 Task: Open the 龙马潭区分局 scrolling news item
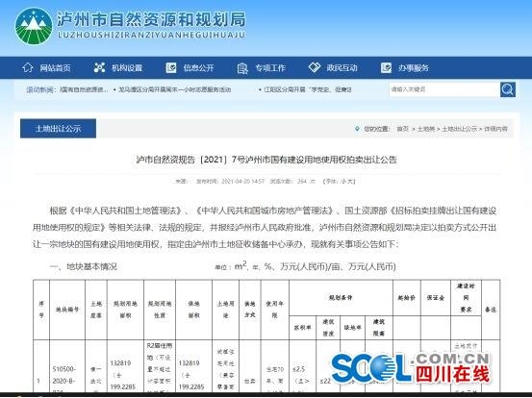[x=174, y=89]
